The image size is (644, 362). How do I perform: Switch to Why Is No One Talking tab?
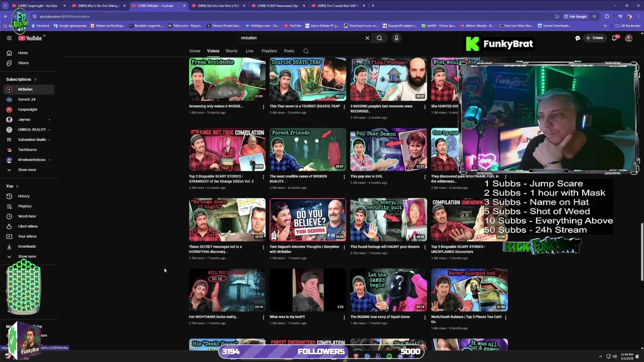pos(100,6)
